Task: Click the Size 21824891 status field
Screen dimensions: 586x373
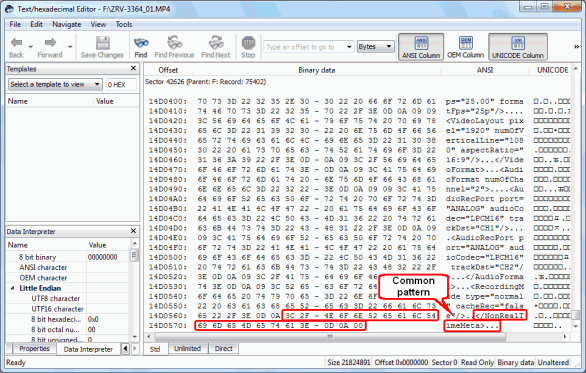Action: click(x=349, y=362)
